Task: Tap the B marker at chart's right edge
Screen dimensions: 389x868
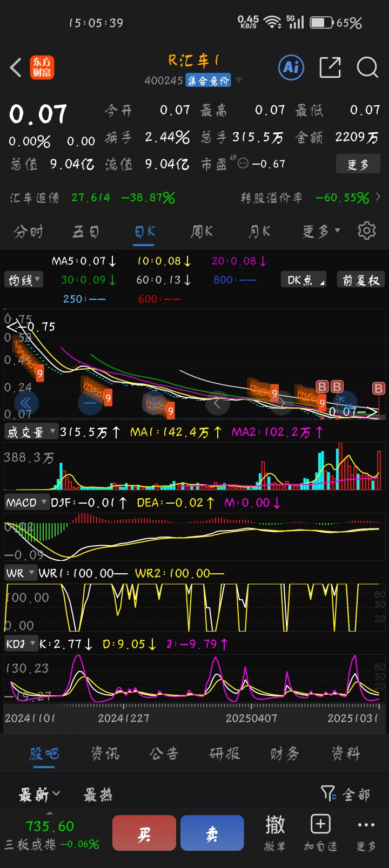Action: pyautogui.click(x=378, y=388)
